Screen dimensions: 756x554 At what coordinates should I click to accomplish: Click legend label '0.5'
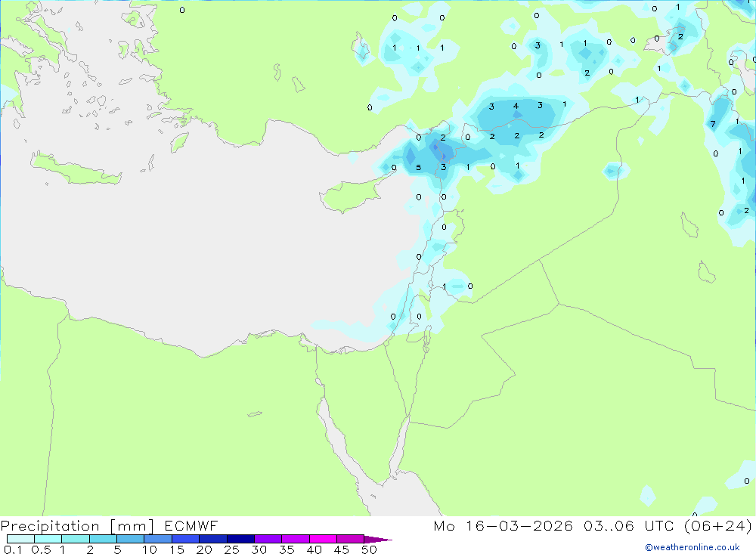tap(41, 549)
